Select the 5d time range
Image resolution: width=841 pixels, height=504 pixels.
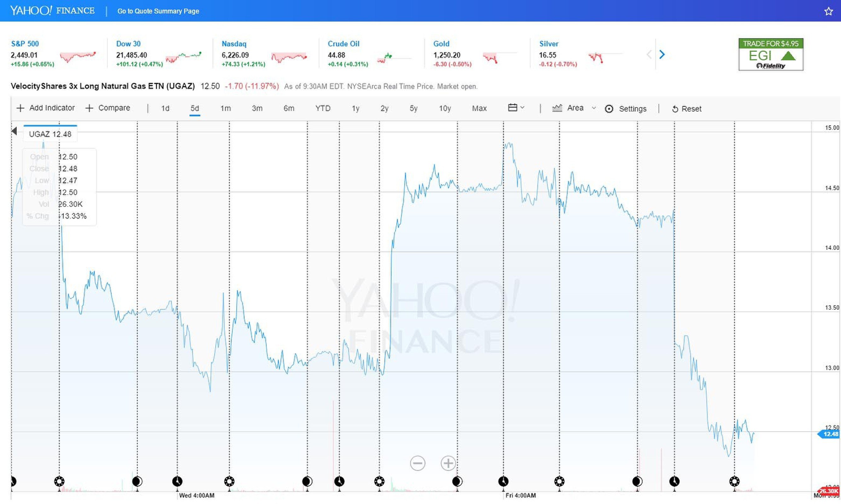(195, 108)
